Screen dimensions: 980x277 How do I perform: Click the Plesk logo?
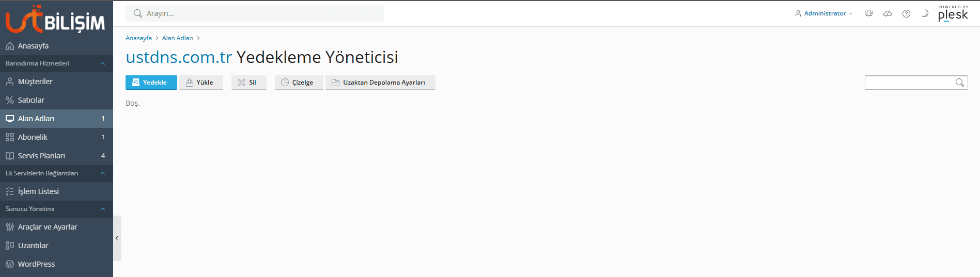coord(953,14)
